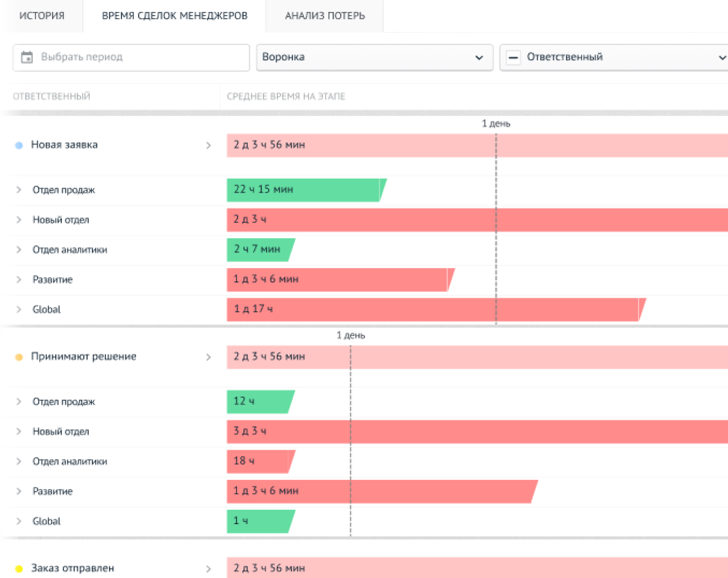
Task: Click the 12 ч green bar
Action: click(x=261, y=401)
